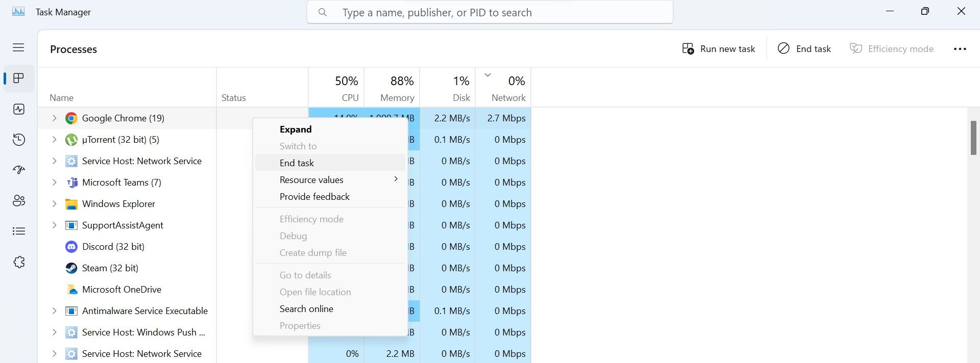Open the three-dot more options menu
The image size is (980, 363).
960,49
